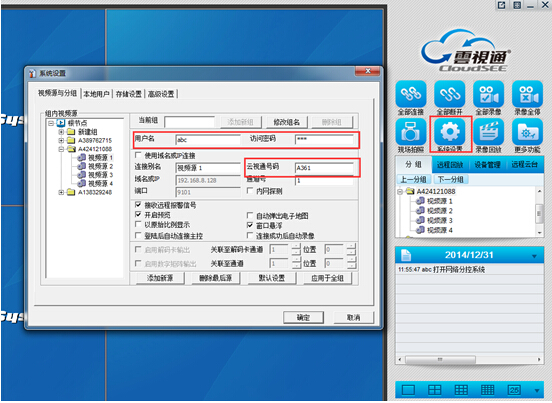This screenshot has height=403, width=552.
Task: Click the document icon beside 2014/12/31
Action: pyautogui.click(x=406, y=255)
